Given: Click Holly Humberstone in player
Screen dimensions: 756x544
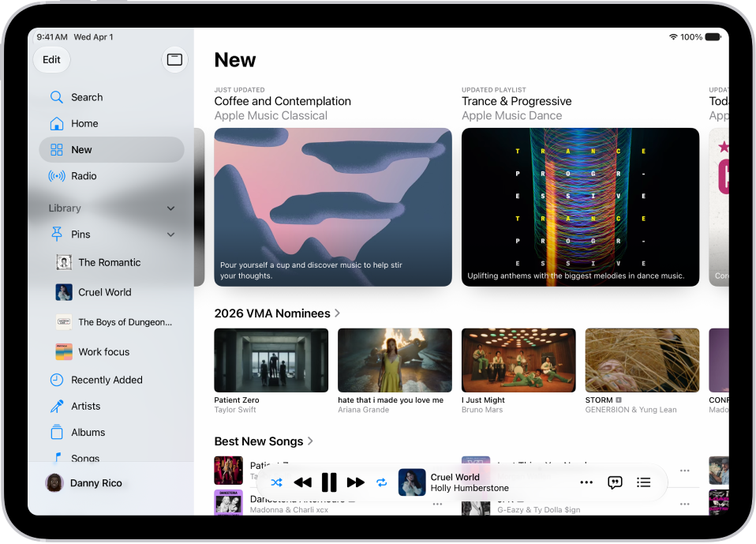Looking at the screenshot, I should pos(469,488).
